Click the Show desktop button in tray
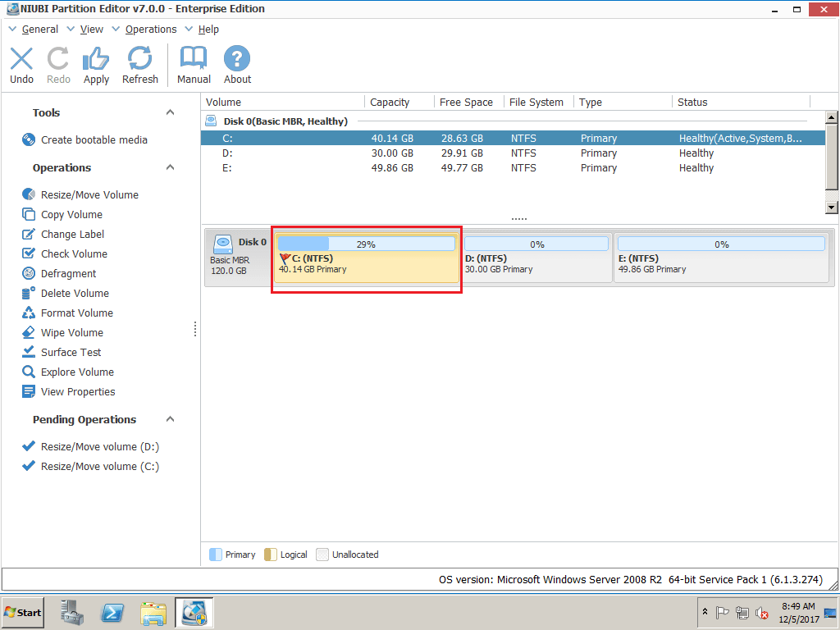The width and height of the screenshot is (840, 630). coord(831,612)
